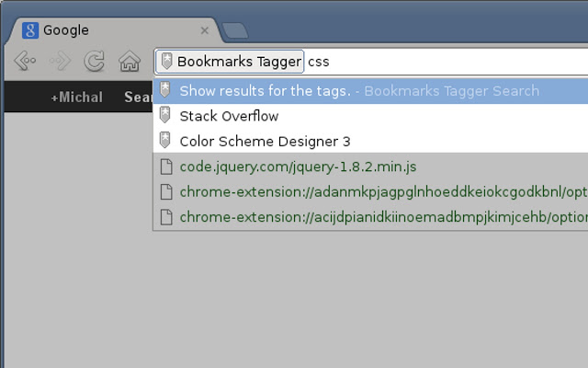This screenshot has height=368, width=588.
Task: Click the Google favicon in the tab
Action: 30,30
